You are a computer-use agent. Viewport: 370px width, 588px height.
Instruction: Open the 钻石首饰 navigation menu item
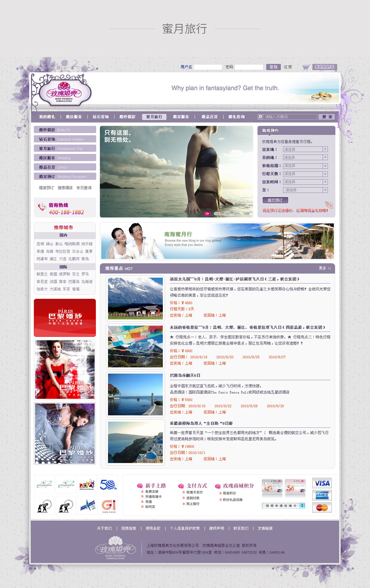click(x=101, y=117)
